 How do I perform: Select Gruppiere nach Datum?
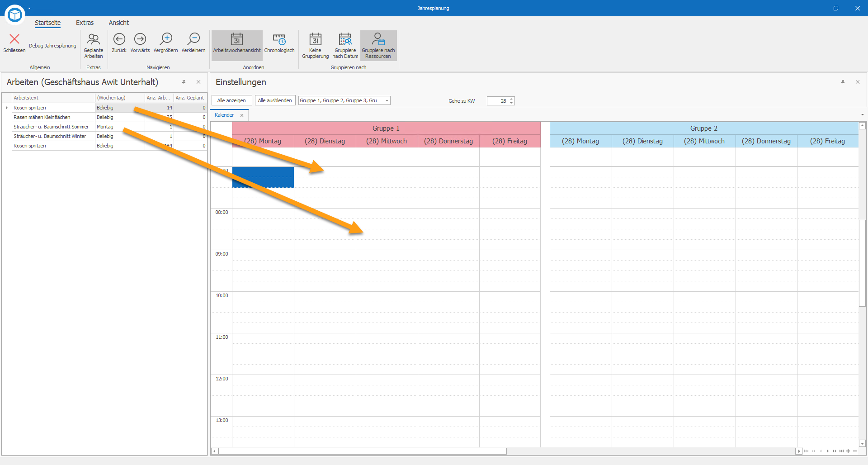[x=345, y=46]
